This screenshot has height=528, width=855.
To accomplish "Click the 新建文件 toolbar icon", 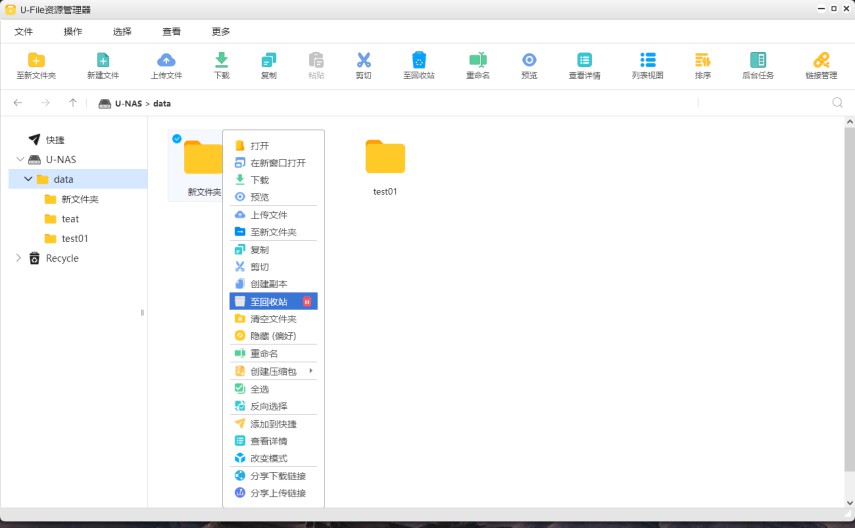I will click(x=102, y=61).
